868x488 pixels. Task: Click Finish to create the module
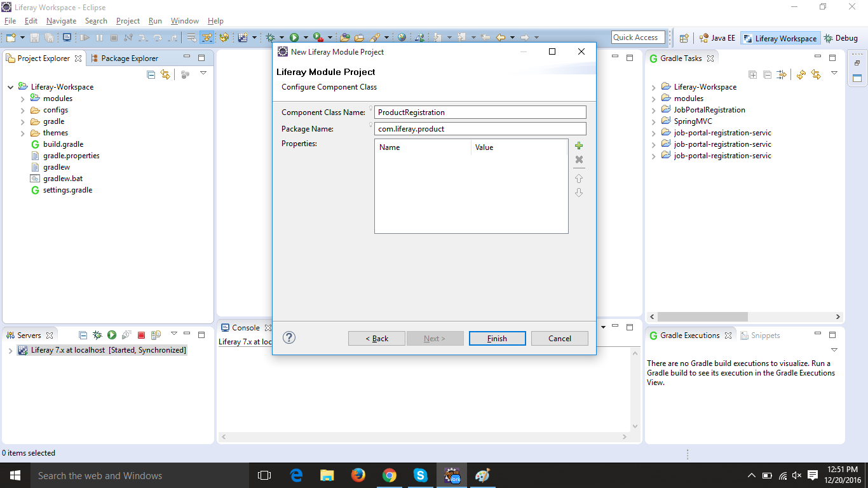tap(497, 338)
